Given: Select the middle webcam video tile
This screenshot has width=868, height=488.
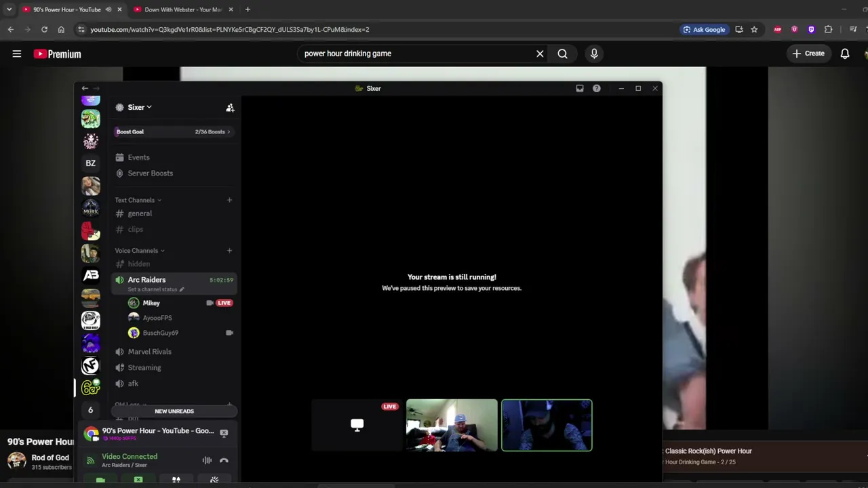Looking at the screenshot, I should click(x=452, y=425).
